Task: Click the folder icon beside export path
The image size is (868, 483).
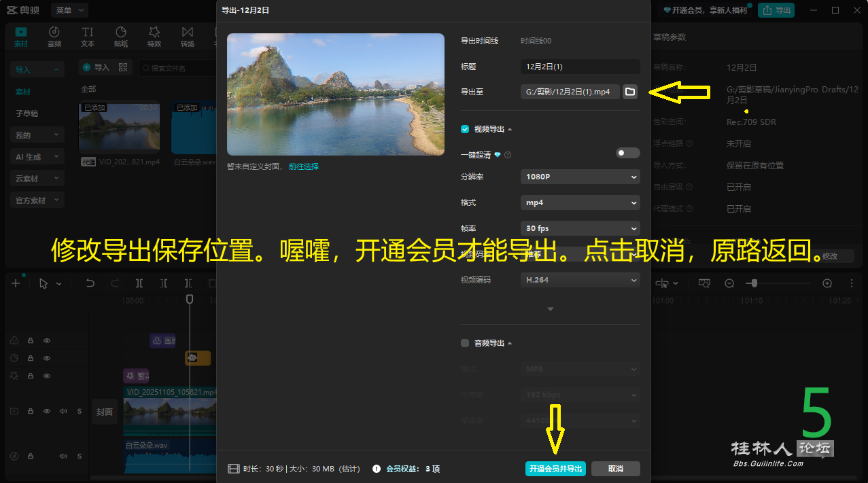Action: 630,92
